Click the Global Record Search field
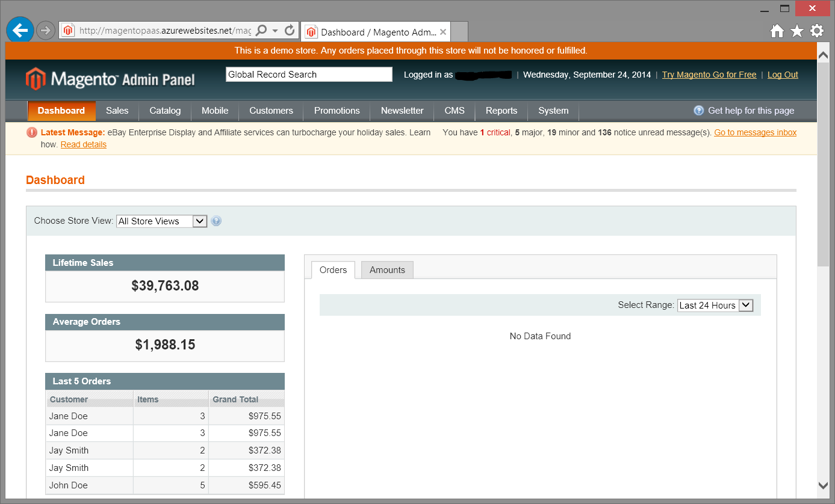 click(x=309, y=75)
